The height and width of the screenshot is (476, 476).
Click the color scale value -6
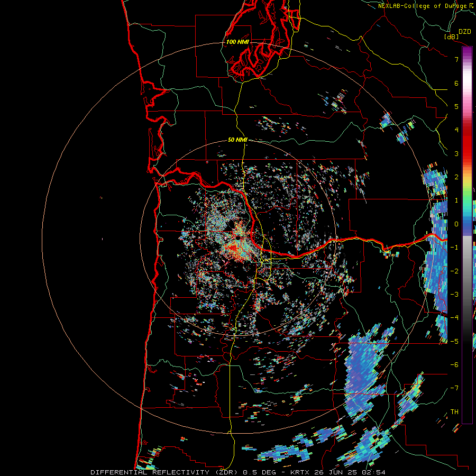pyautogui.click(x=454, y=365)
